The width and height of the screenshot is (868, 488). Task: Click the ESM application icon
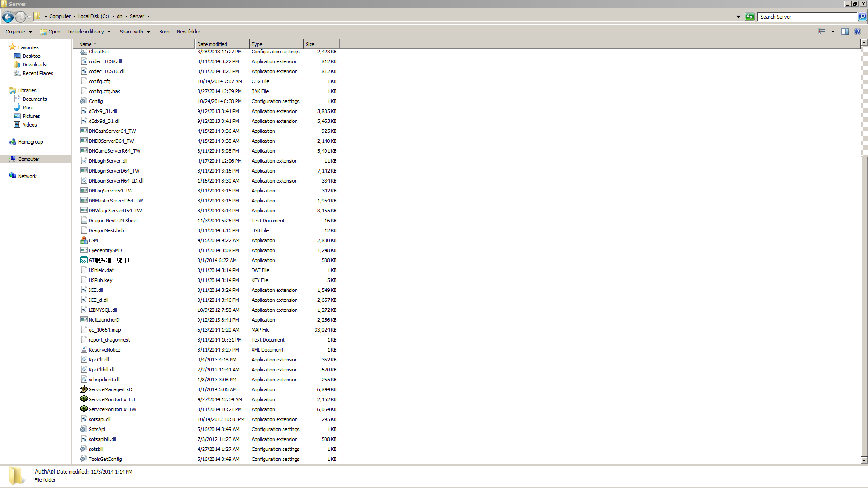pos(84,240)
